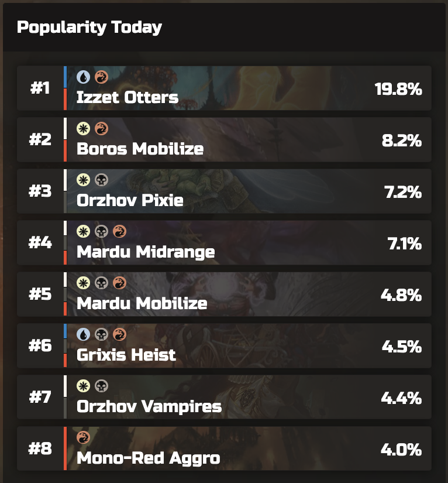The height and width of the screenshot is (483, 448).
Task: Click the red mana icon on Izzet Otters
Action: pos(101,77)
